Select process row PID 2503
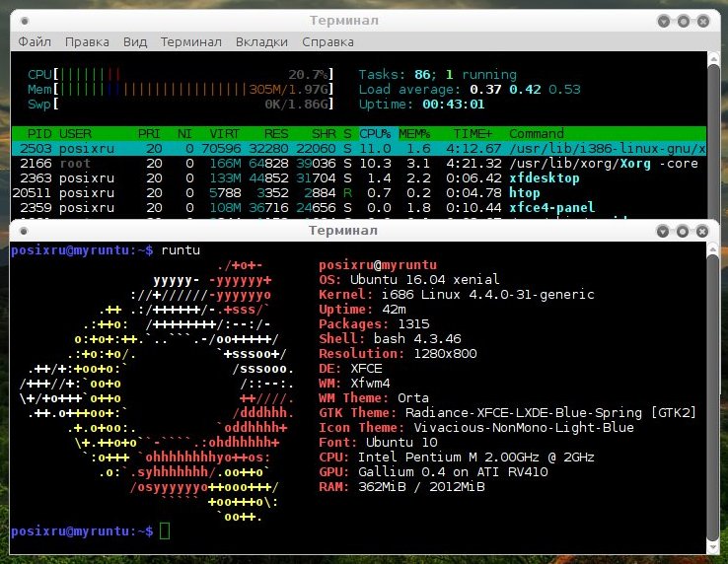This screenshot has width=728, height=564. point(359,149)
